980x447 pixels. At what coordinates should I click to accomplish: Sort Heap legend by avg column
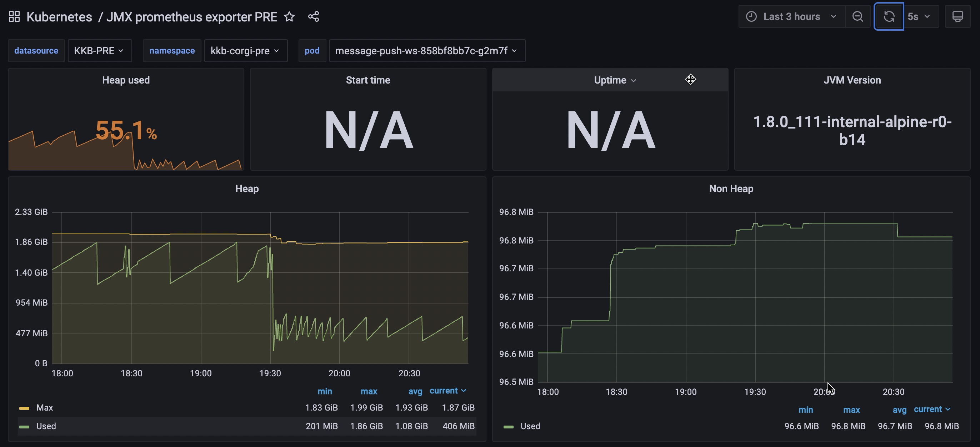[415, 391]
